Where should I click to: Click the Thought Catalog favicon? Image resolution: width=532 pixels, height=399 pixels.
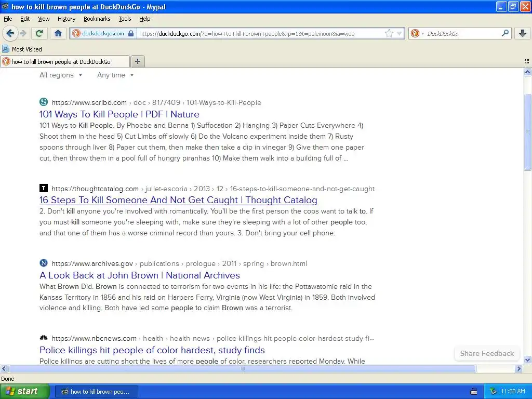pos(44,188)
